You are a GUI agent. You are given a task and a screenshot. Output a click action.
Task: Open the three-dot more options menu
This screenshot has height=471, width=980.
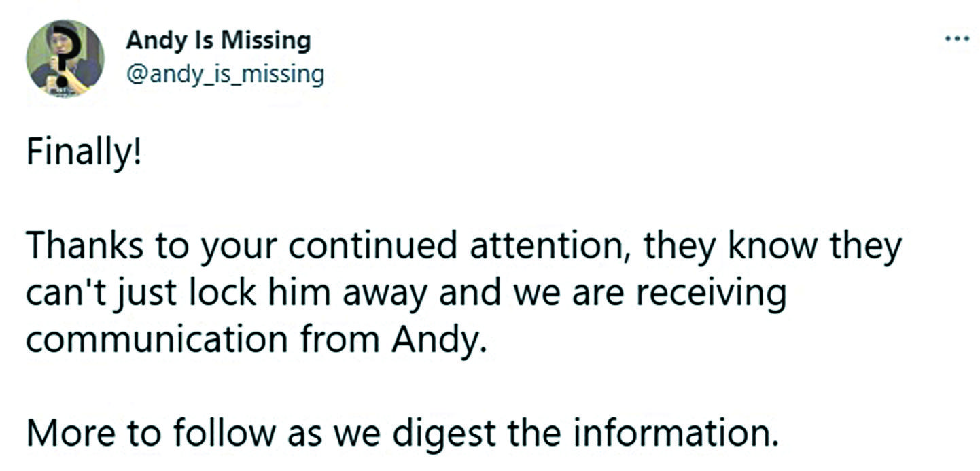click(957, 38)
